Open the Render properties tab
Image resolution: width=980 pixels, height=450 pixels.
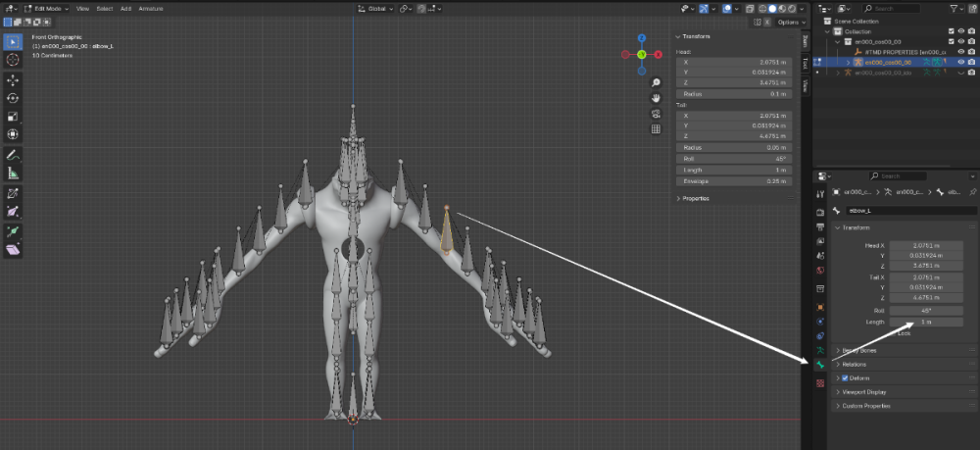(x=820, y=213)
